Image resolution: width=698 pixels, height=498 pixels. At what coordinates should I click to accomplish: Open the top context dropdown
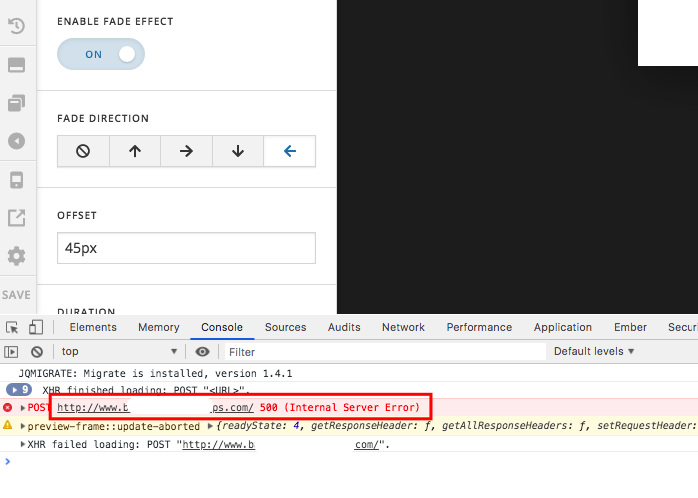(x=119, y=352)
